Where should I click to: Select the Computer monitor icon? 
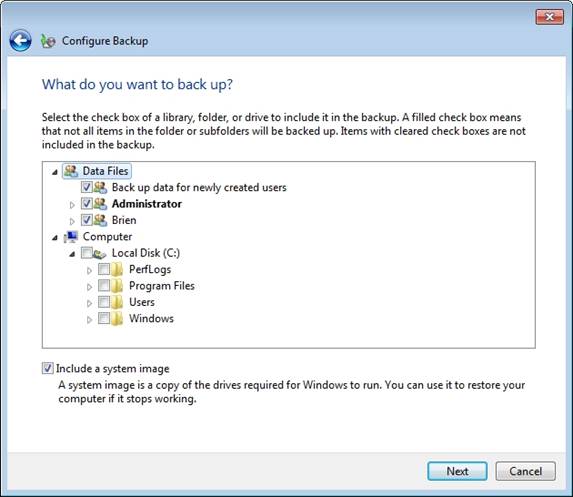[71, 237]
